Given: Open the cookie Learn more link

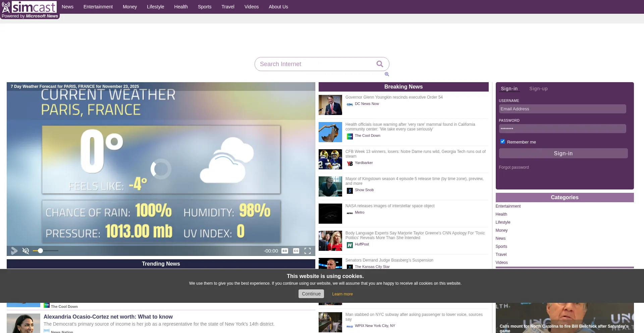Looking at the screenshot, I should [x=342, y=294].
